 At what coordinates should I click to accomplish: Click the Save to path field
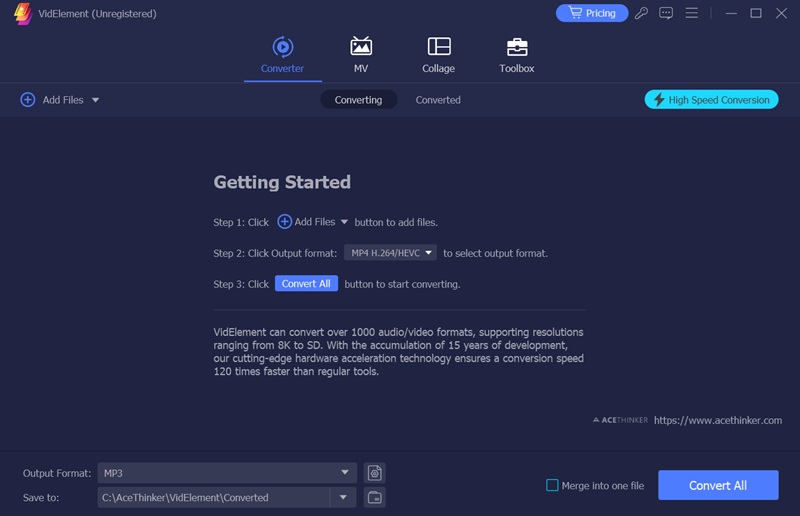(x=214, y=498)
